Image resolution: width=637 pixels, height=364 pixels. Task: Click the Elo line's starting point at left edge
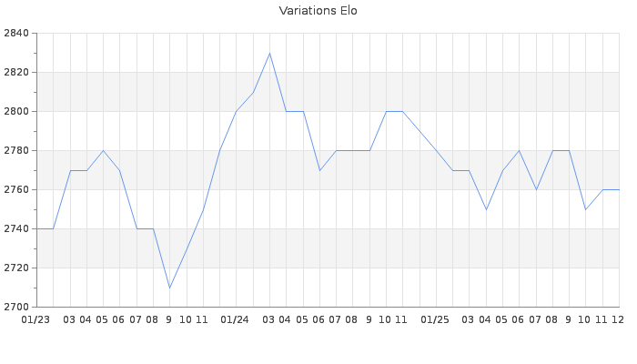(x=36, y=228)
